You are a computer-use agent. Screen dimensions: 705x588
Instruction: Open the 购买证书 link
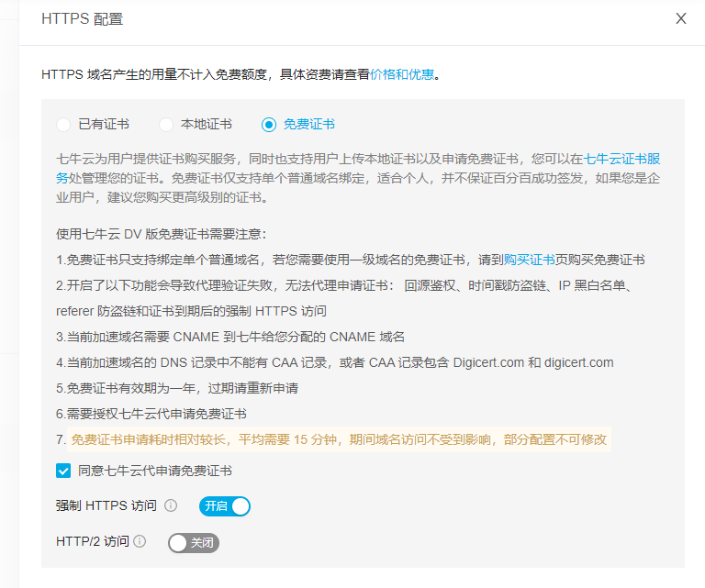(x=529, y=260)
